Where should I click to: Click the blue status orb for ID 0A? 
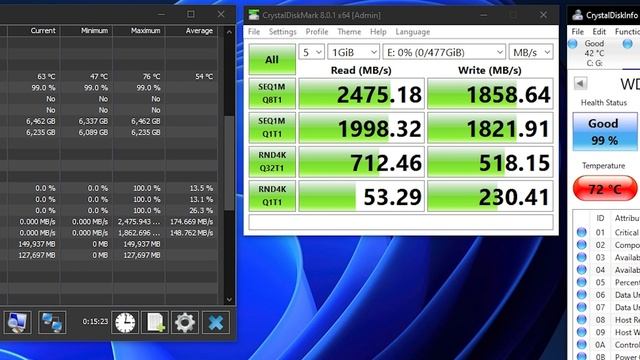click(582, 344)
